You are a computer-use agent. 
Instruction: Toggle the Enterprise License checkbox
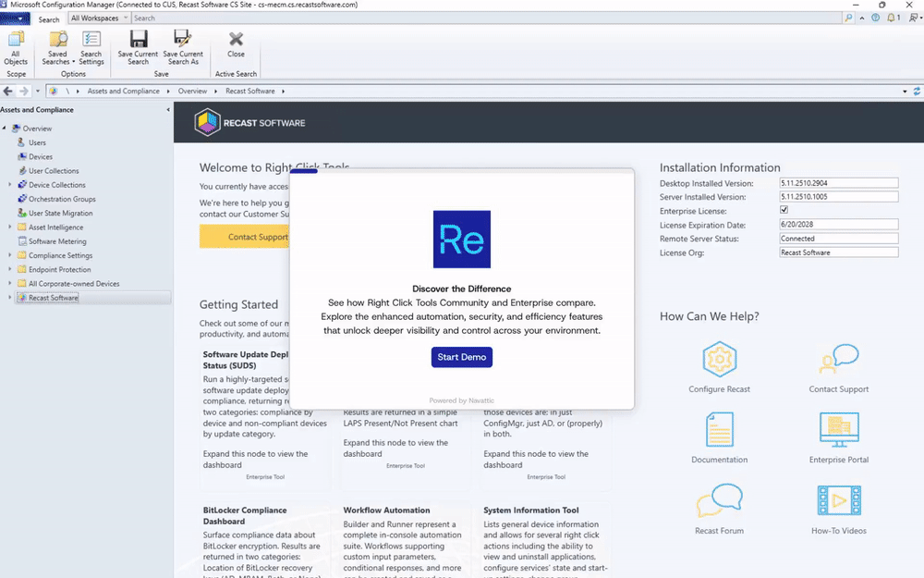(784, 210)
